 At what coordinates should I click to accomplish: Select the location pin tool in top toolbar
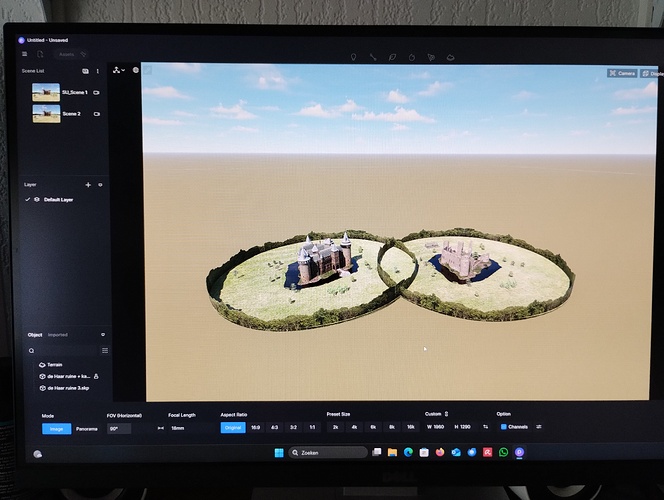(353, 57)
